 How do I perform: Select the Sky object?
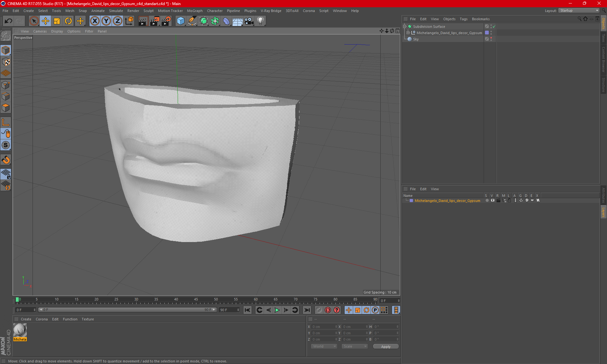click(x=416, y=39)
